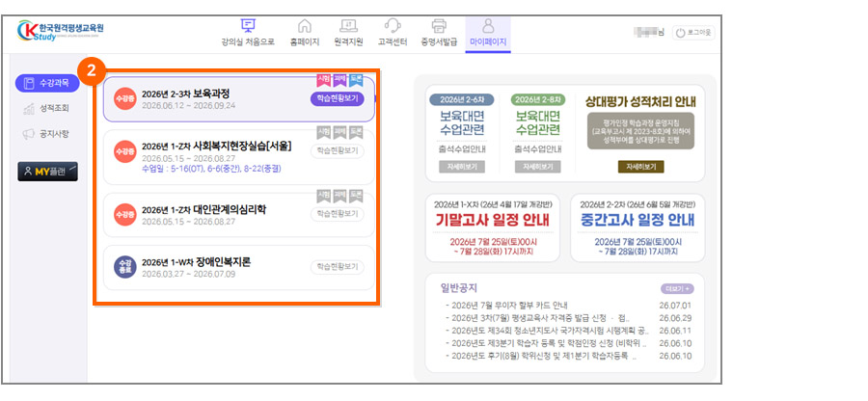Open the 중간고사 일정 안내 banner
The image size is (868, 401).
(x=637, y=227)
